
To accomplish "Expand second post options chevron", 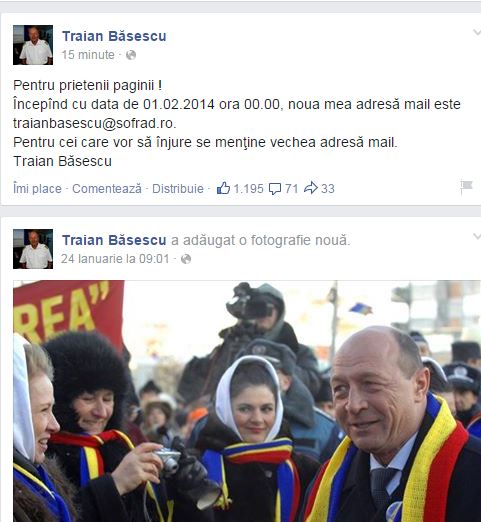I will click(477, 236).
